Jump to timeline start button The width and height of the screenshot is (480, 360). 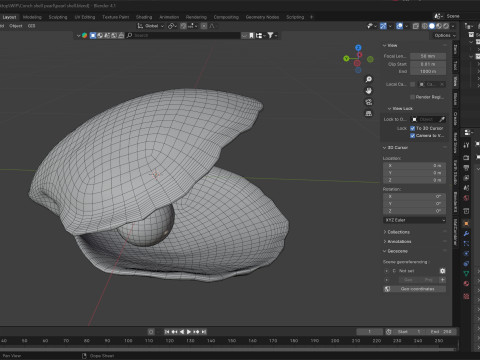point(167,332)
